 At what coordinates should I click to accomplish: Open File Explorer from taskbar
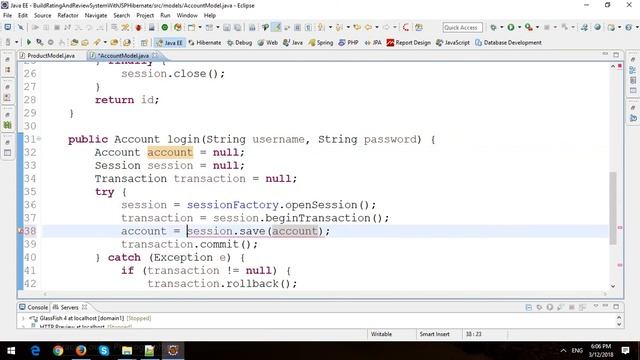pos(127,351)
